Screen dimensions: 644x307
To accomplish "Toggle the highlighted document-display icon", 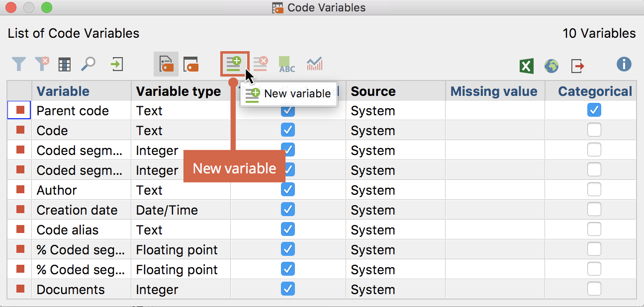I will click(166, 64).
